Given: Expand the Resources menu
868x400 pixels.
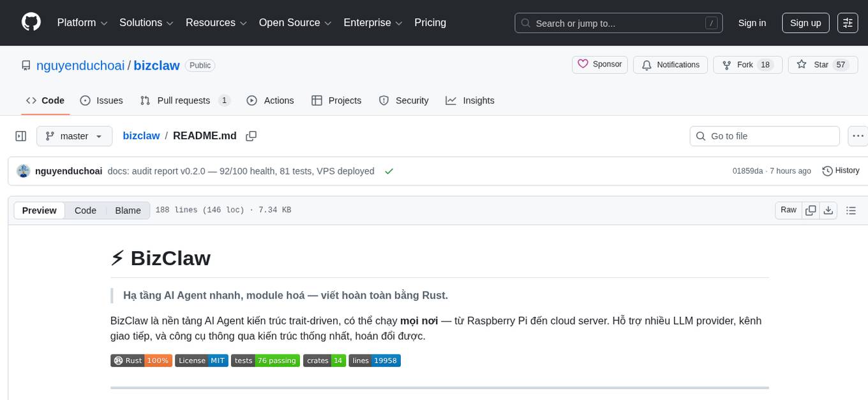Looking at the screenshot, I should [x=215, y=22].
